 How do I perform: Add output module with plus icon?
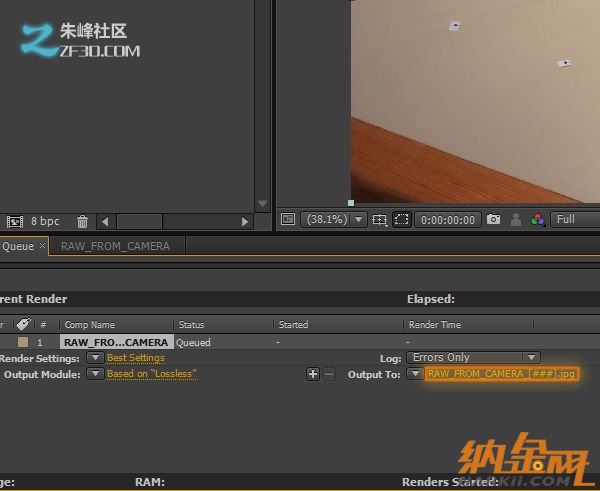(313, 374)
